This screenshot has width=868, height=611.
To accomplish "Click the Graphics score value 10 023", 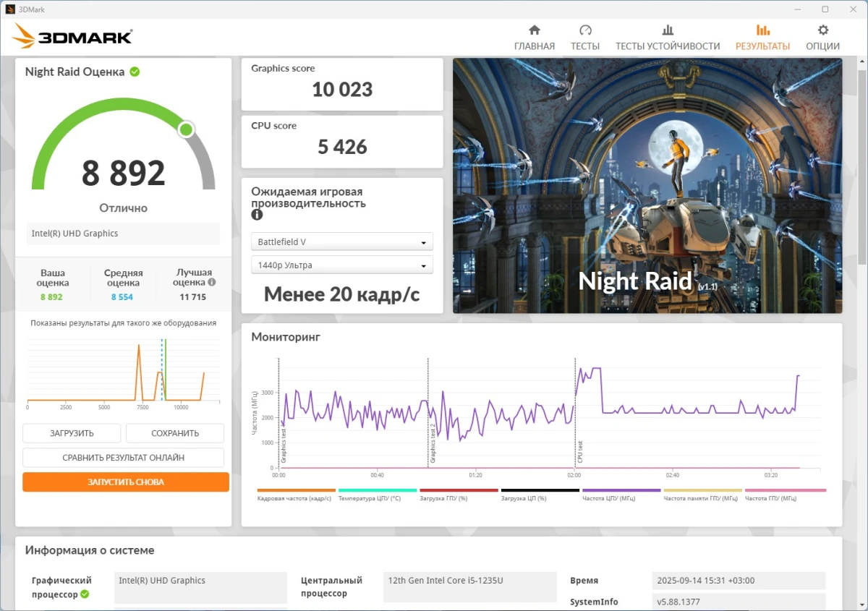I will tap(342, 90).
